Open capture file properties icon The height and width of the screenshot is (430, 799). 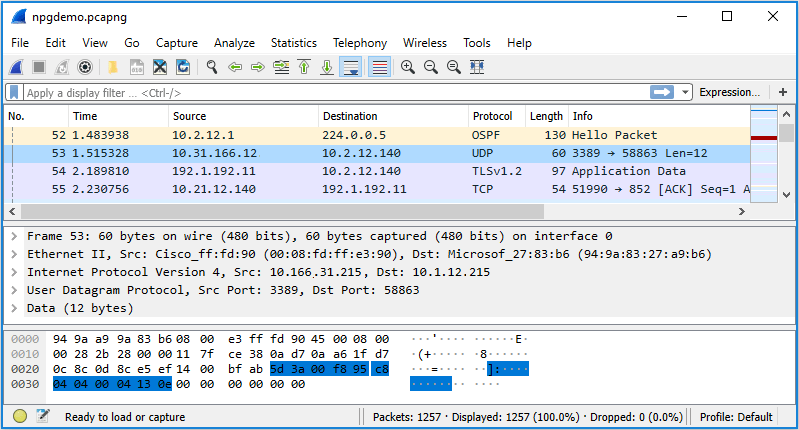click(43, 416)
